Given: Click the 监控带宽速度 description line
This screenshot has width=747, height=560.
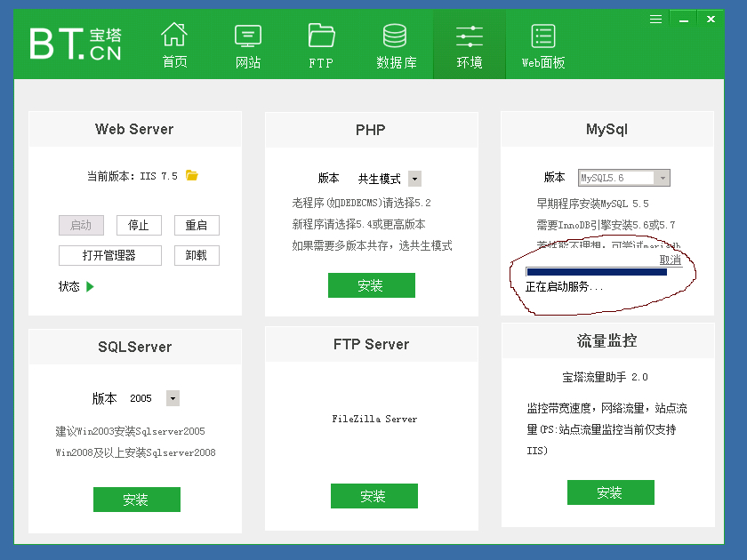Looking at the screenshot, I should click(606, 408).
